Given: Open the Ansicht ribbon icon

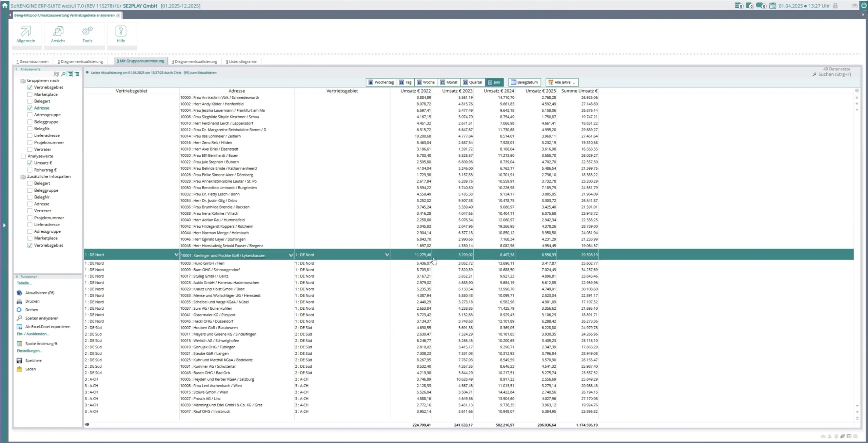Looking at the screenshot, I should coord(58,32).
